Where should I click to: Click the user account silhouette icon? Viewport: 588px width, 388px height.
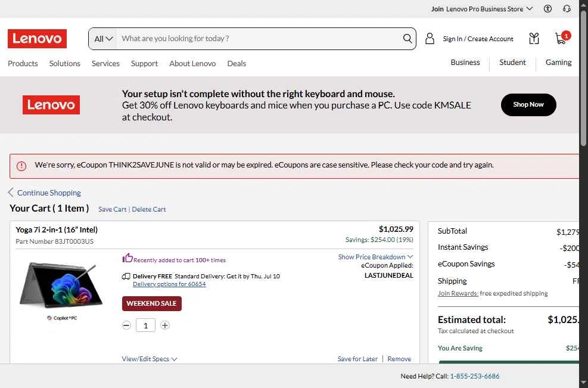pos(430,39)
